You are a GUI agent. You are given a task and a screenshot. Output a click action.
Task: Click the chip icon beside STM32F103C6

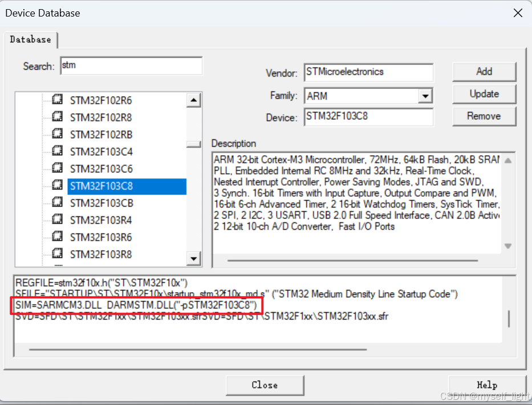click(58, 168)
